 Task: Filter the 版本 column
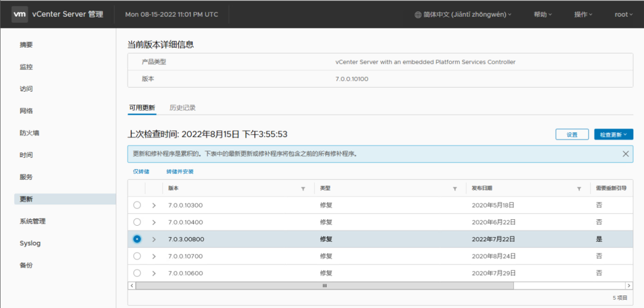tap(303, 189)
